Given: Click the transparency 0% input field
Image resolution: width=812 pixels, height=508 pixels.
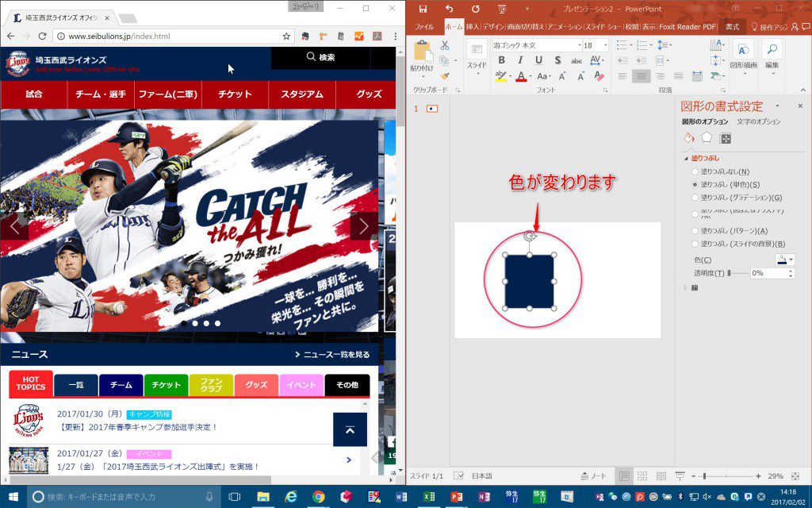Looking at the screenshot, I should tap(768, 273).
